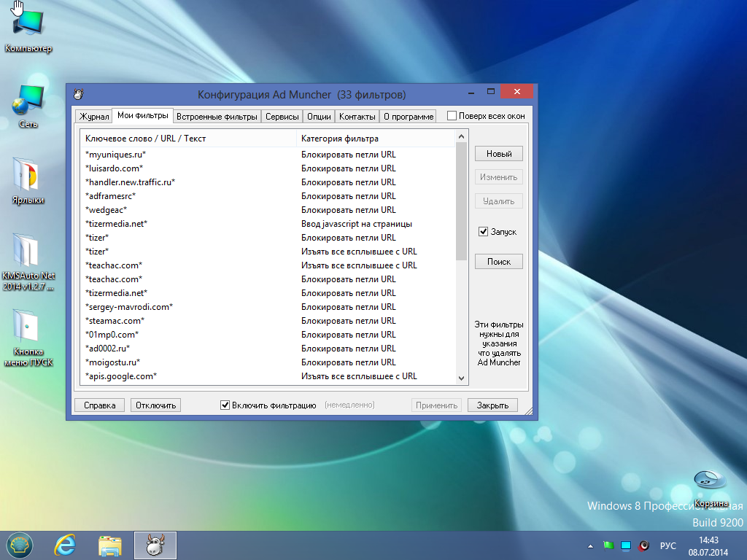Click the Изменить button
Image resolution: width=747 pixels, height=560 pixels.
click(499, 177)
